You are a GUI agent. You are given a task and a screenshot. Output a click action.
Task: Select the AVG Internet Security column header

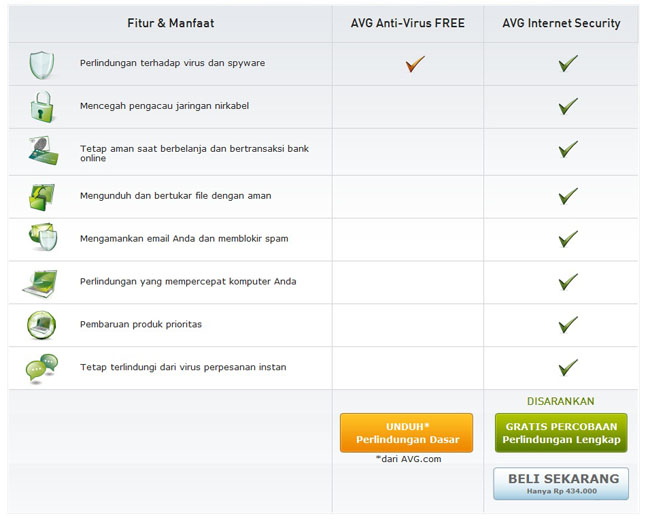pos(561,23)
